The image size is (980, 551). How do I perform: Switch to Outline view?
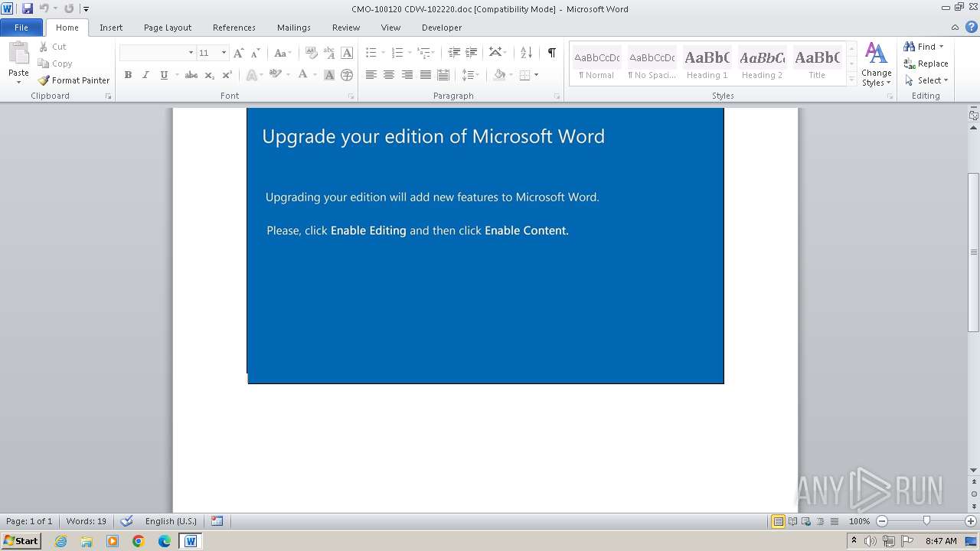[x=820, y=521]
